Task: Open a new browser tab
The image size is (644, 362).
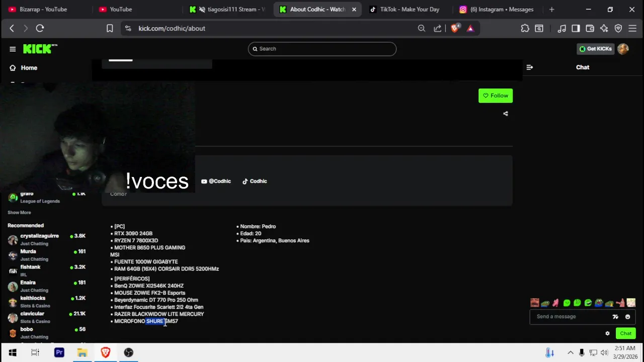Action: tap(552, 10)
